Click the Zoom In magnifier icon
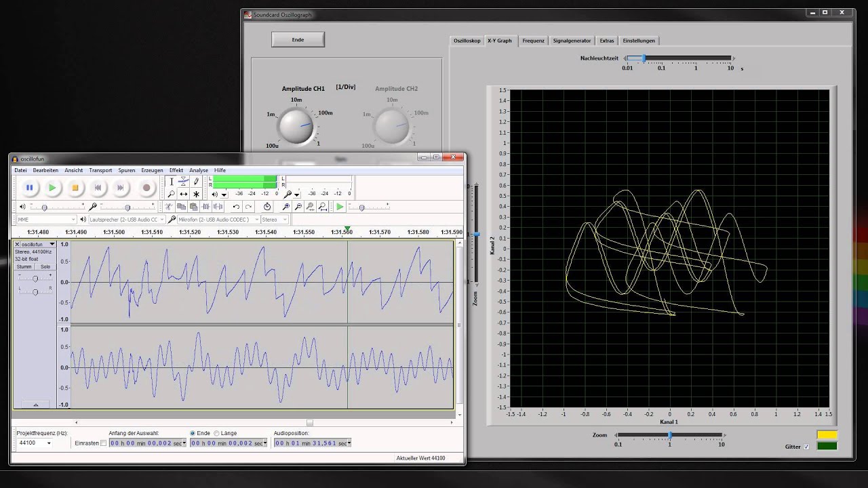The height and width of the screenshot is (488, 868). pos(286,207)
